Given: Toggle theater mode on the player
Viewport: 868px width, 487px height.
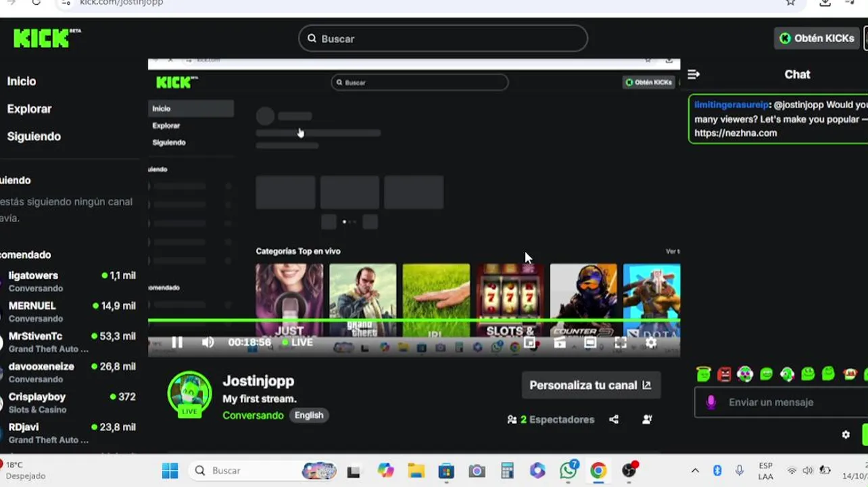Looking at the screenshot, I should pos(590,343).
